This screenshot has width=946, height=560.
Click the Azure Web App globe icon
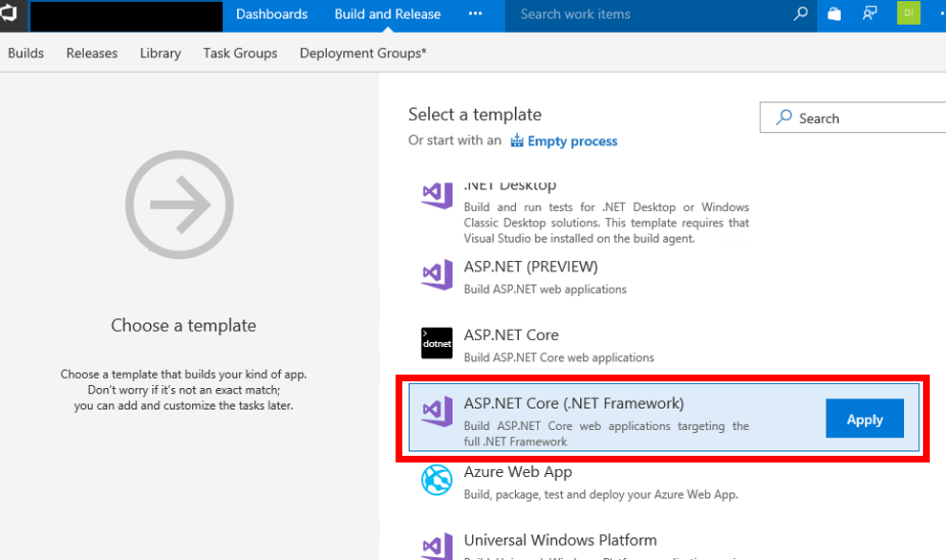pos(437,480)
